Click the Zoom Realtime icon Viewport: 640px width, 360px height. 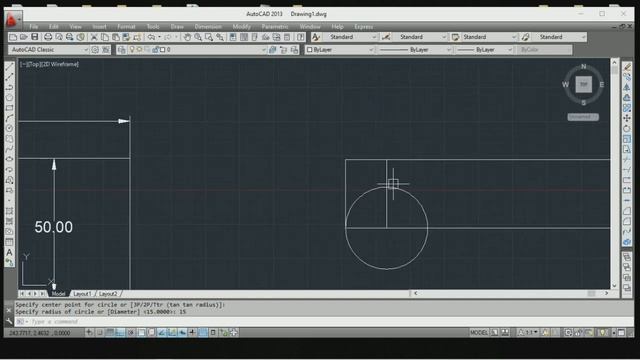[x=198, y=37]
